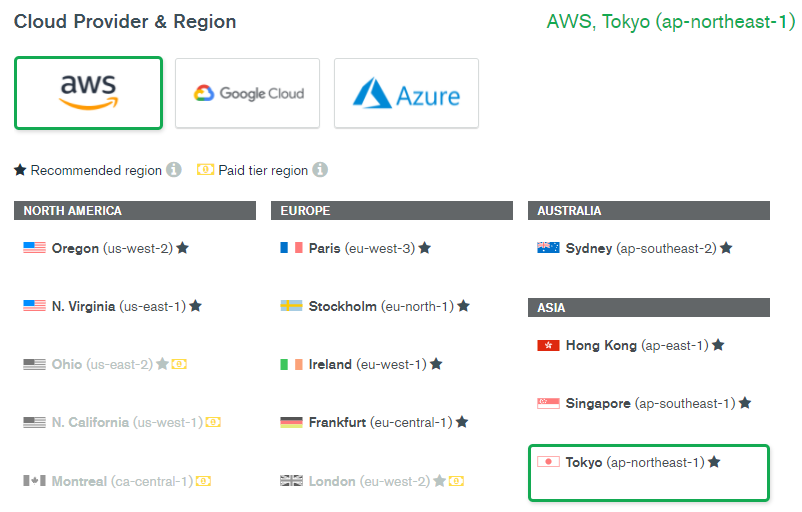Click the Swedish flag beside Stockholm

pos(292,306)
